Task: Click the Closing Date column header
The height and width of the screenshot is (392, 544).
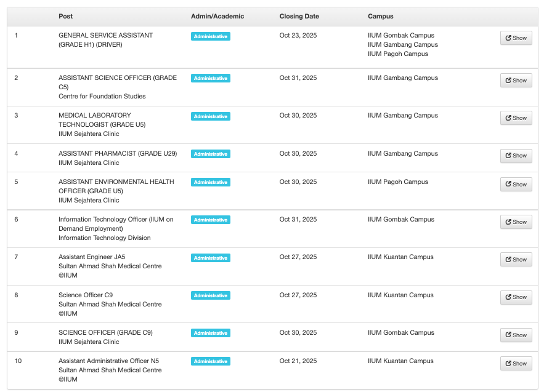Action: [299, 16]
